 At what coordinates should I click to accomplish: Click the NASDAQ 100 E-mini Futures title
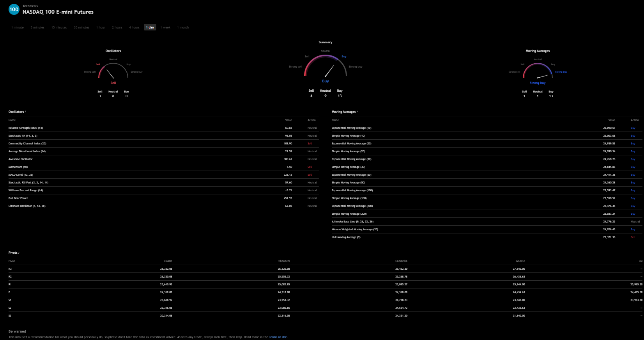(58, 12)
